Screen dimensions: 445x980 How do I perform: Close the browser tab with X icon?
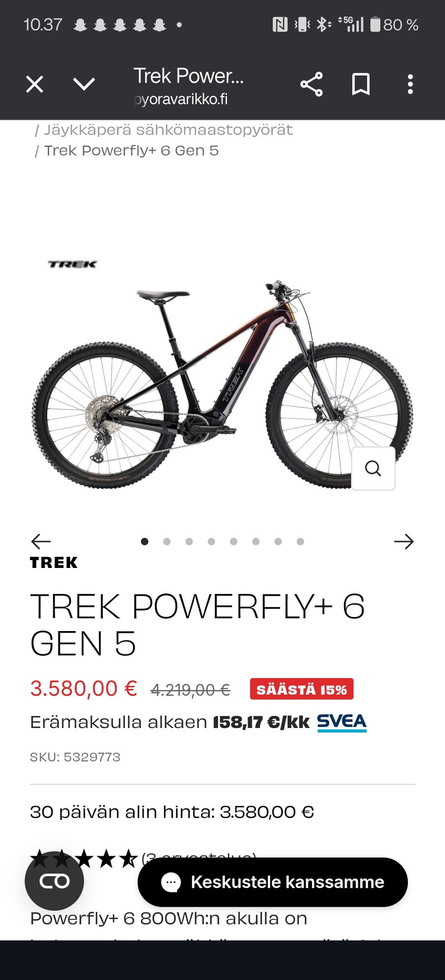[x=35, y=84]
